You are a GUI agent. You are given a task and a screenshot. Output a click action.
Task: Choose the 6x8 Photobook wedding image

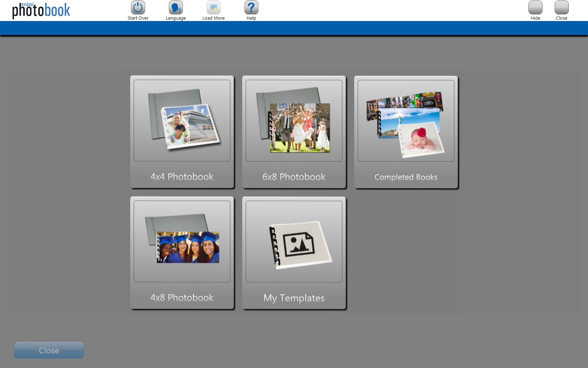point(294,121)
